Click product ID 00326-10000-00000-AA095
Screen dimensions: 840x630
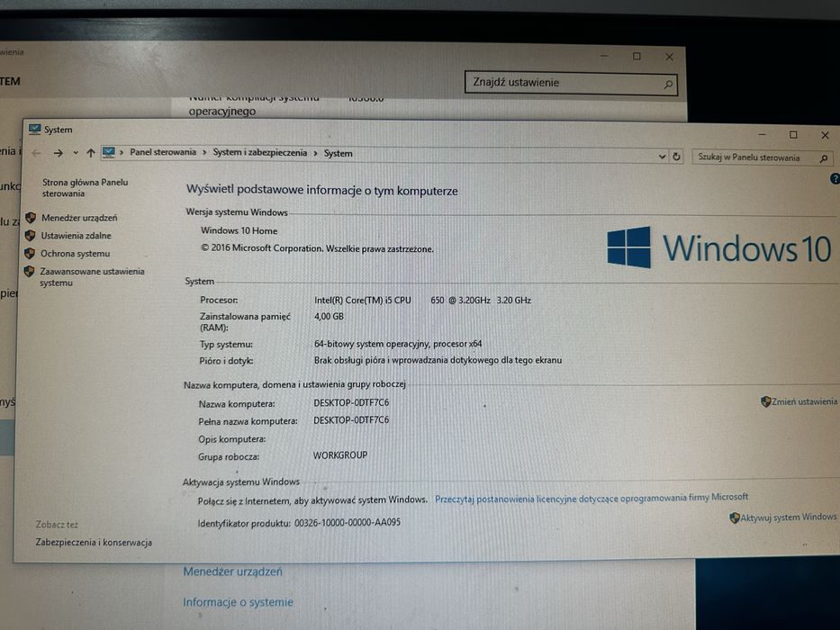[348, 522]
